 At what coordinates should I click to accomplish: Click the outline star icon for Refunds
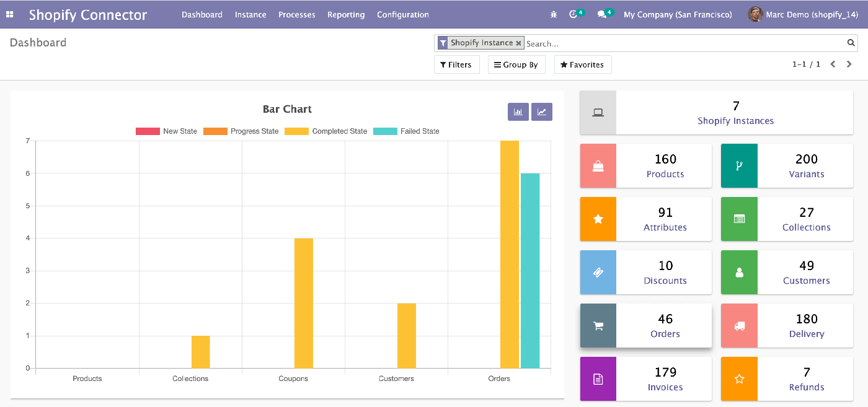tap(739, 379)
